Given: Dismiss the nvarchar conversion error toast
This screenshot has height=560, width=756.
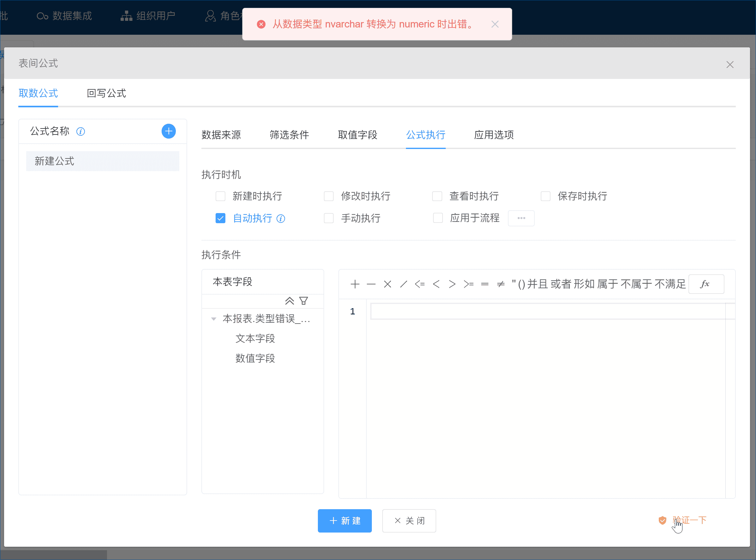Looking at the screenshot, I should click(495, 24).
